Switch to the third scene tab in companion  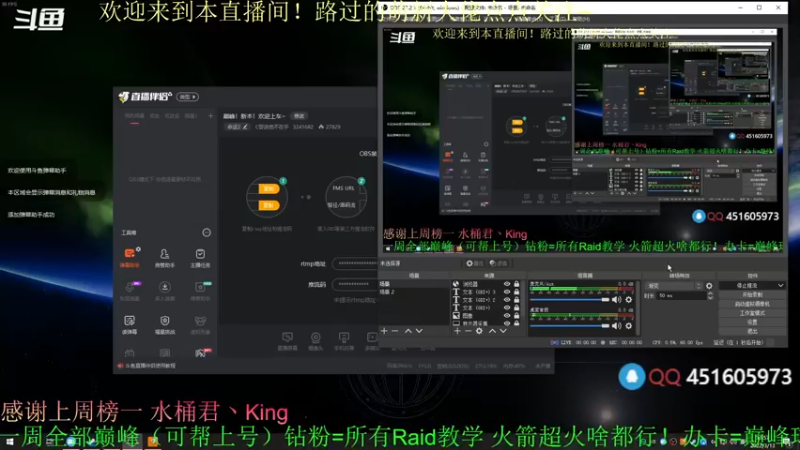(x=171, y=116)
